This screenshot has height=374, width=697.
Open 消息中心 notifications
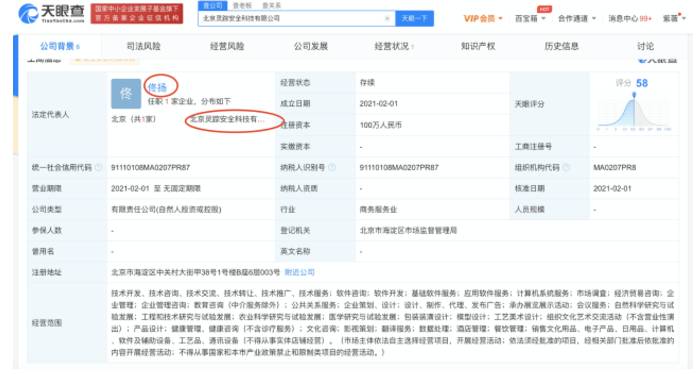click(x=629, y=19)
